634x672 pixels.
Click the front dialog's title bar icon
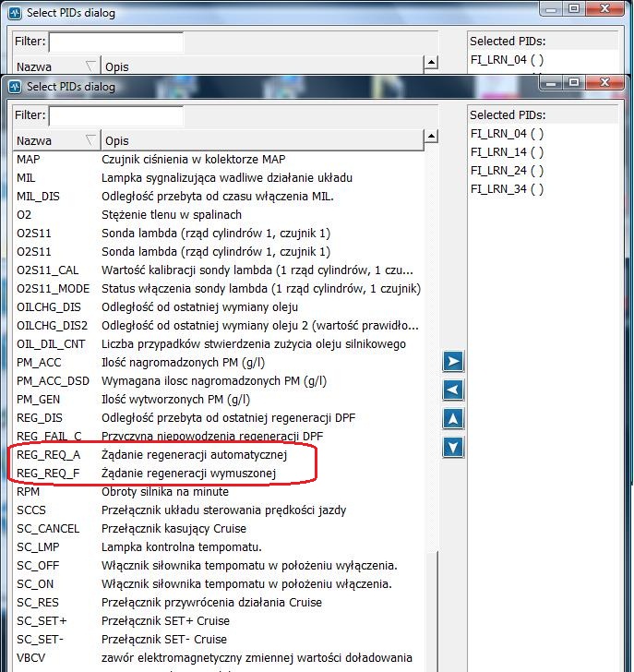pyautogui.click(x=15, y=87)
